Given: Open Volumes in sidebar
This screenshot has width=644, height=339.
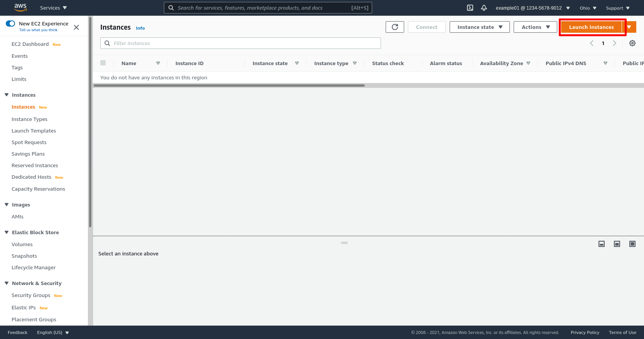Looking at the screenshot, I should 22,244.
